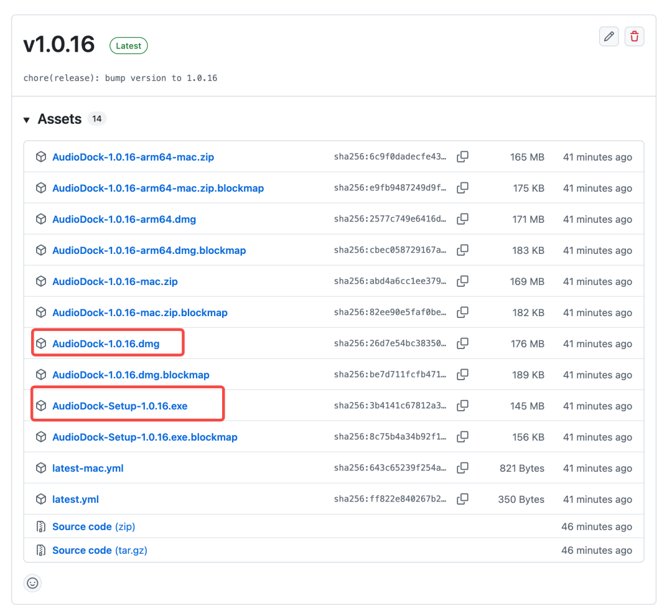Copy the sha256 hash for AudioDock-1.0.16-arm64-mac.zip.blockmap
Image resolution: width=672 pixels, height=616 pixels.
pyautogui.click(x=462, y=188)
